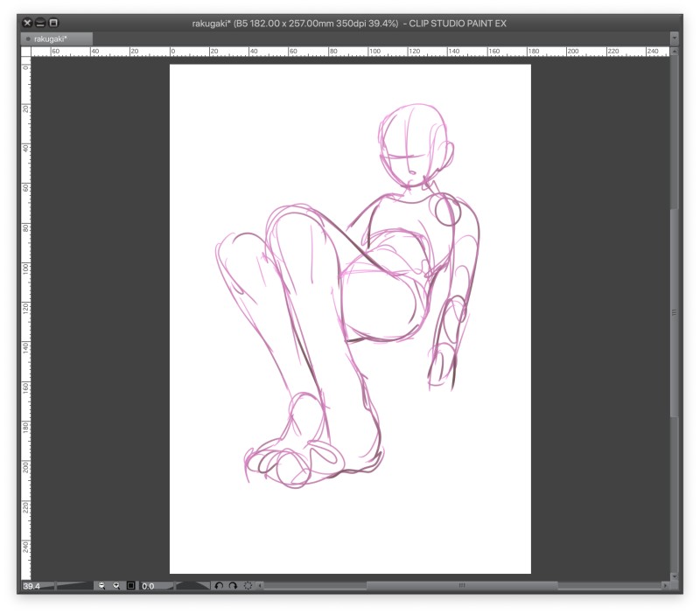The image size is (700, 614).
Task: Rotate the canvas view right
Action: point(233,585)
